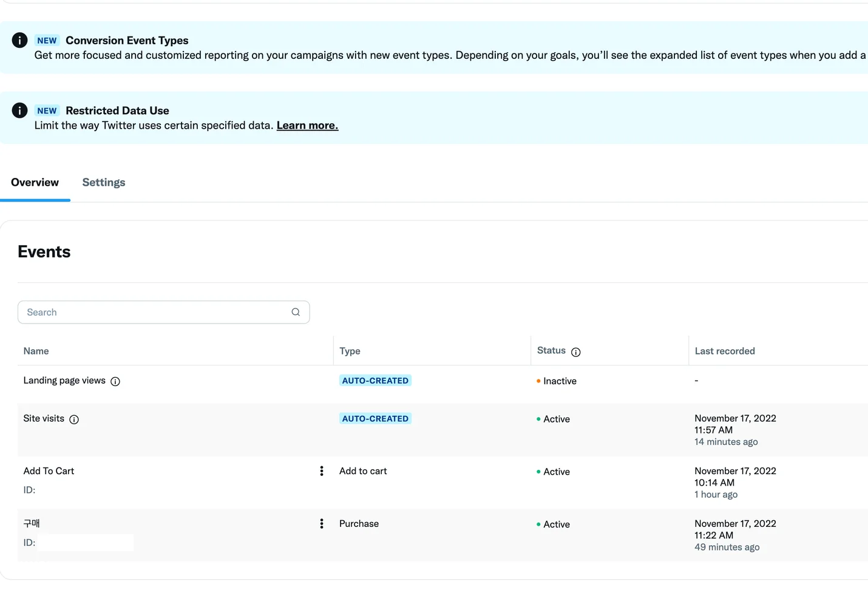Click the AUTO-CREATED badge for Landing page views
The height and width of the screenshot is (601, 868).
[375, 381]
